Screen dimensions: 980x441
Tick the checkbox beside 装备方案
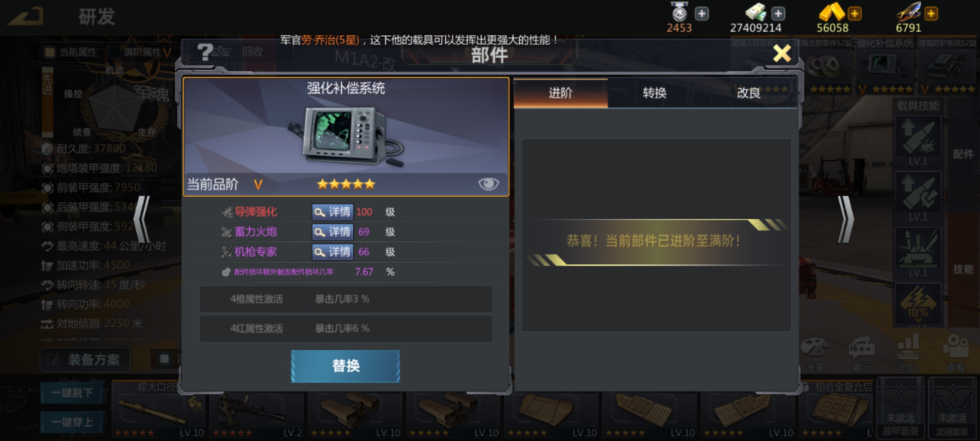tap(165, 359)
